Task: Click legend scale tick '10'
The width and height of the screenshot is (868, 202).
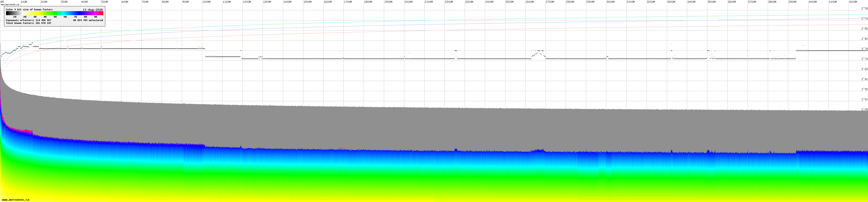Action: coord(15,17)
